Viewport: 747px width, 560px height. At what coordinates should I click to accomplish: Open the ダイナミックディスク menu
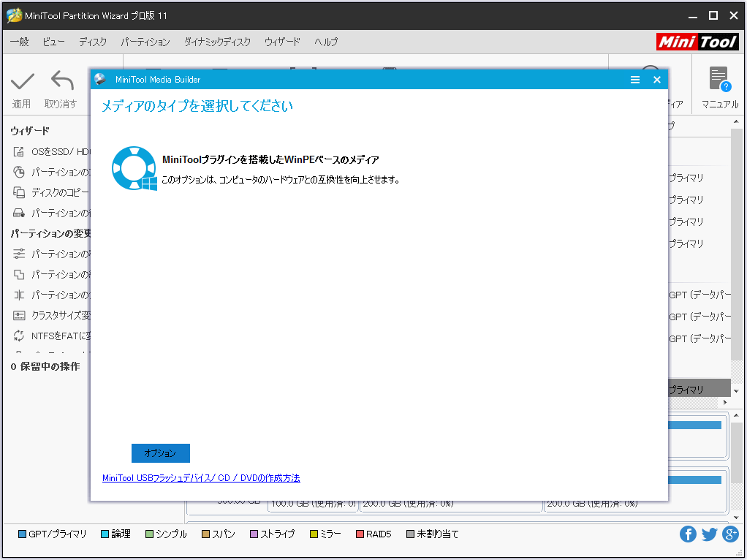(217, 42)
